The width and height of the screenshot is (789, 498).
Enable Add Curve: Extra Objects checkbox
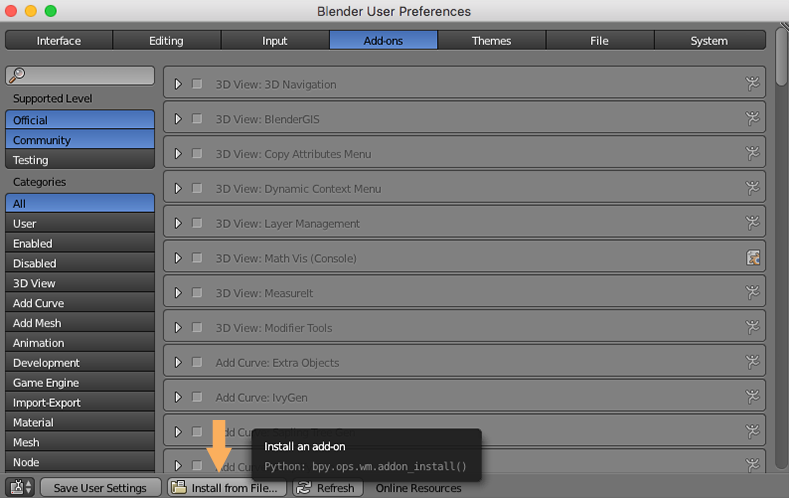(197, 362)
